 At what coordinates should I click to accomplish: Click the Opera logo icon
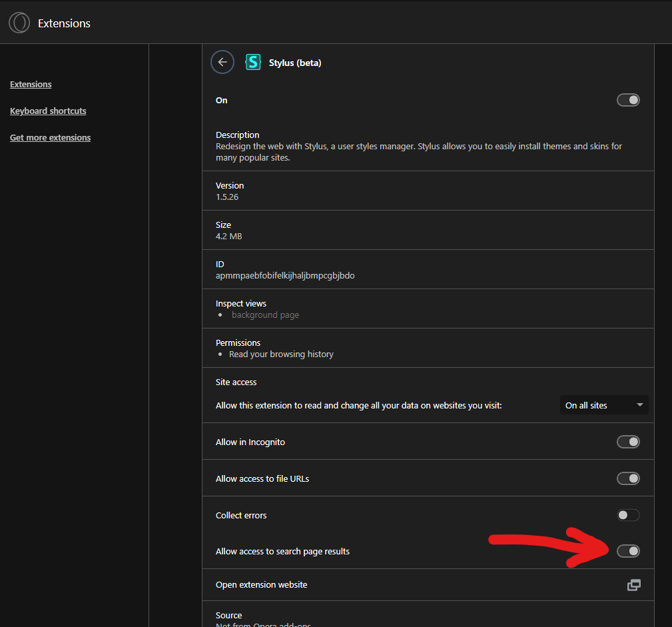19,23
